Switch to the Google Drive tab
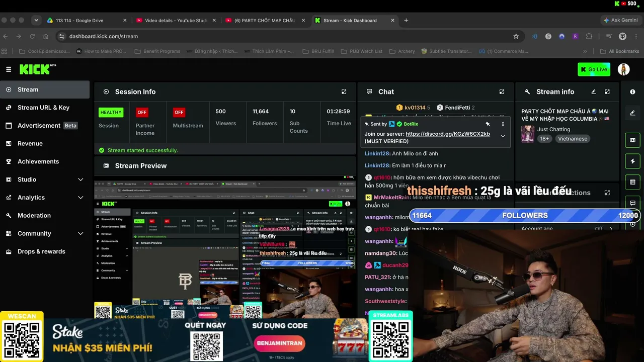The width and height of the screenshot is (644, 362). point(86,21)
